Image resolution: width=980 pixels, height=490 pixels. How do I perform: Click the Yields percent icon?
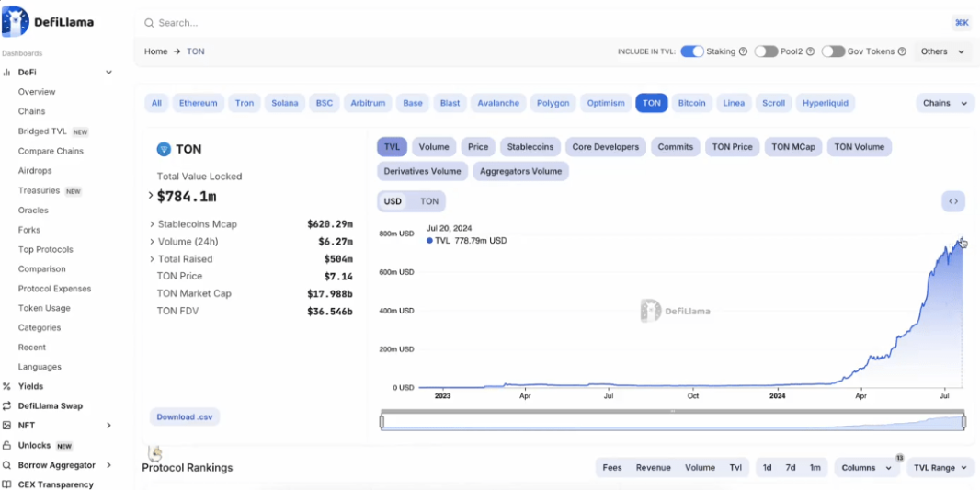pos(6,386)
